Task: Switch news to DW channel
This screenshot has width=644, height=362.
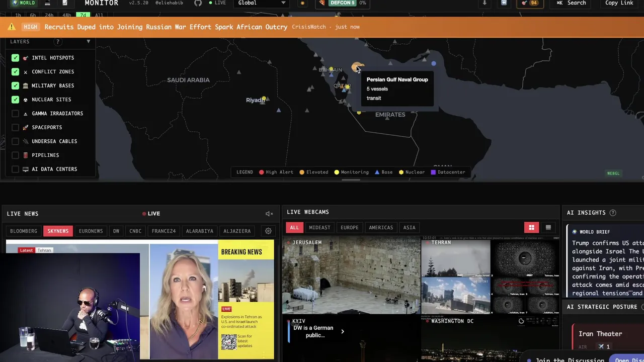Action: (x=116, y=231)
